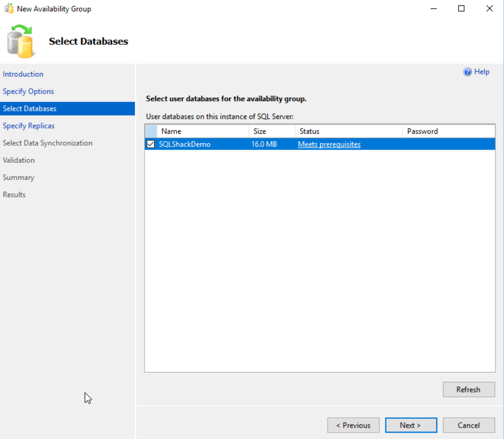Close the New Availability Group window
Viewport: 504px width, 439px height.
pyautogui.click(x=489, y=9)
